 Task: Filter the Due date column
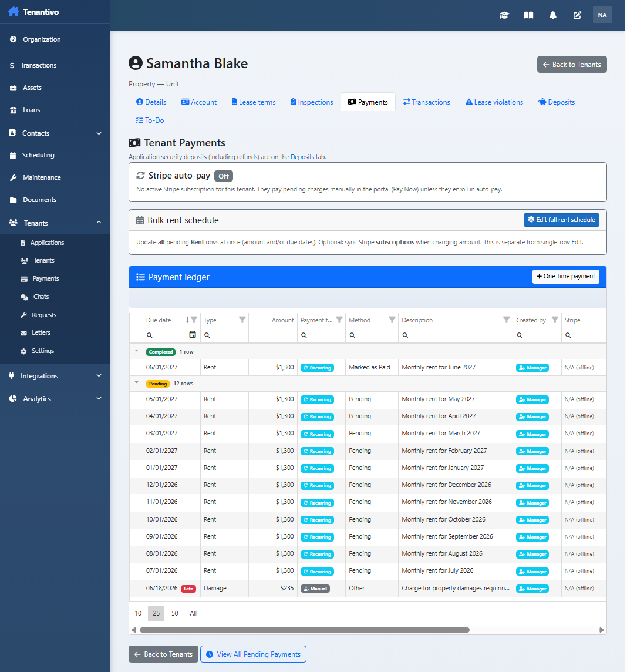[x=194, y=320]
